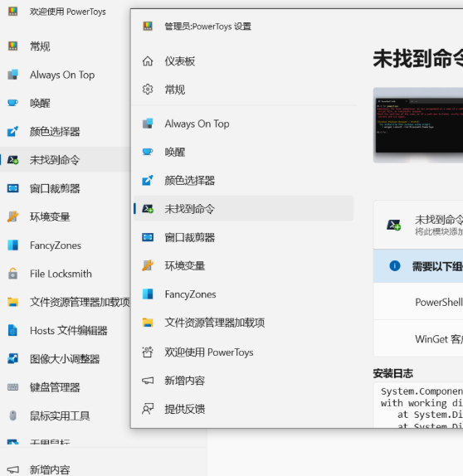This screenshot has width=463, height=476.
Task: Click 欢迎使用 PowerToys title in back window
Action: point(67,12)
